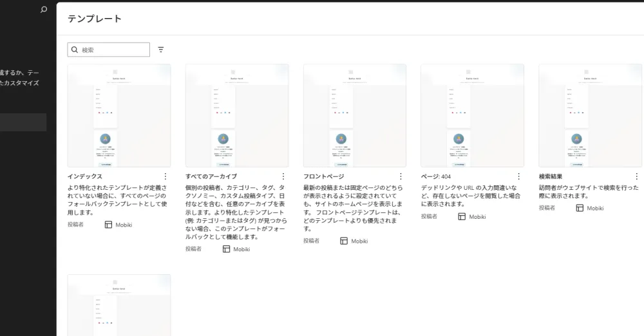Click the 検索結果 template title
The height and width of the screenshot is (336, 644).
[551, 176]
